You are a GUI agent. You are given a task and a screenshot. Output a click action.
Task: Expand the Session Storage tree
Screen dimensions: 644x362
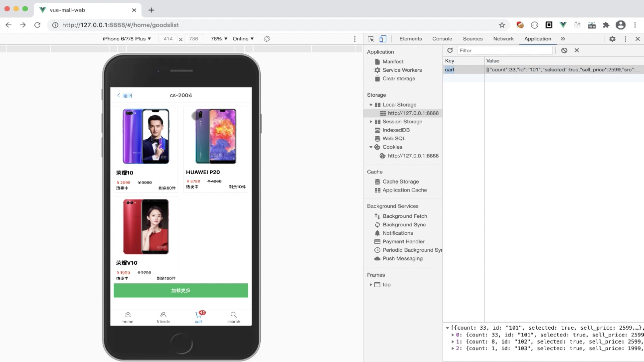point(371,122)
